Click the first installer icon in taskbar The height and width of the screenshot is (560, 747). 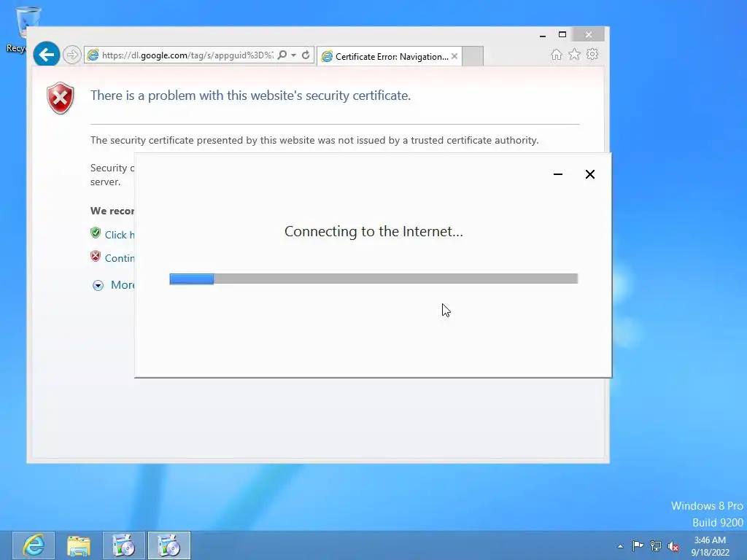[x=124, y=545]
